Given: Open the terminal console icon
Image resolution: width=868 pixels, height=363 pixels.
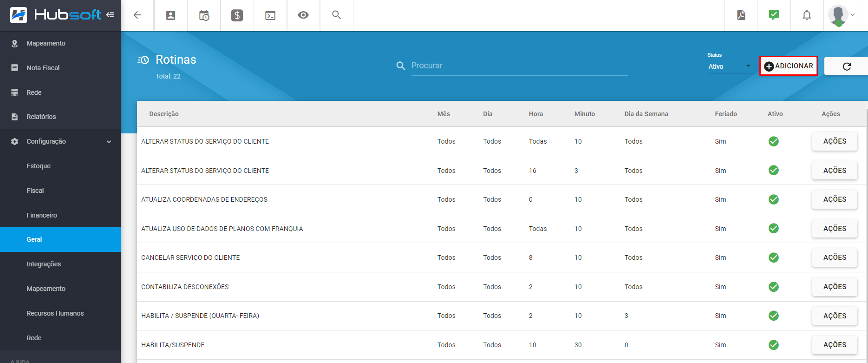Looking at the screenshot, I should coord(270,15).
